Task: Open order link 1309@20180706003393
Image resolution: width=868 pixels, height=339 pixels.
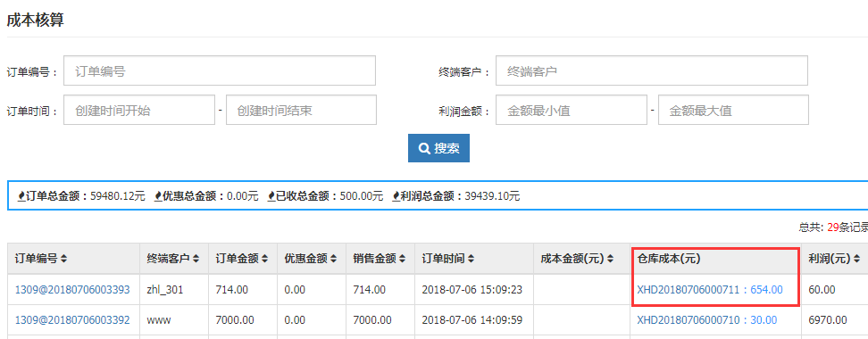Action: (72, 289)
